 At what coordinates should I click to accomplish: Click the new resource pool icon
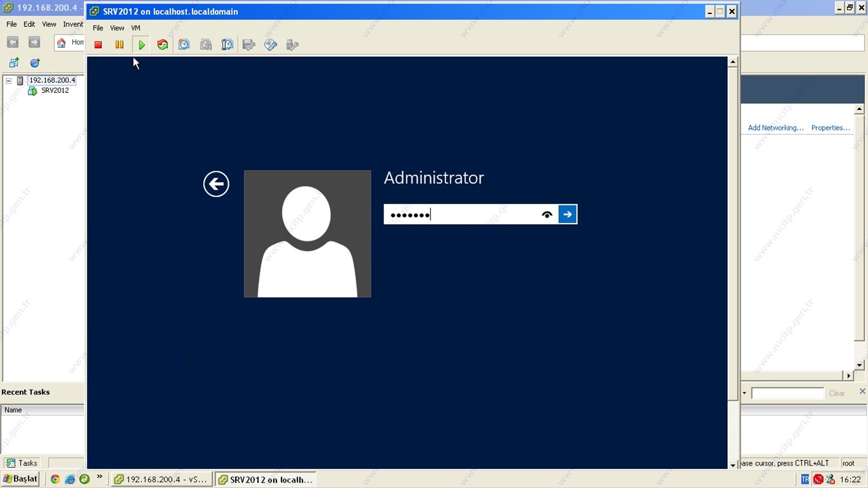click(35, 63)
